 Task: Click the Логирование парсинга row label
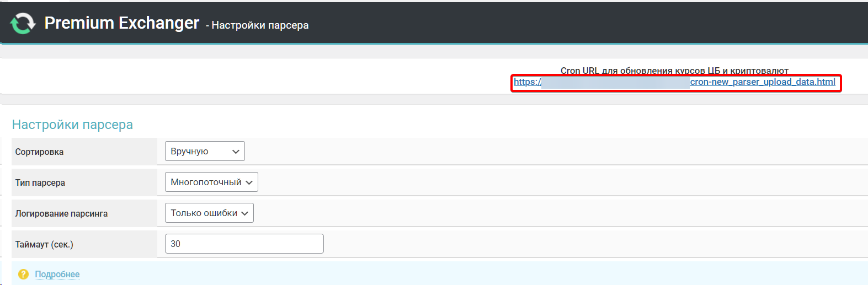click(61, 213)
